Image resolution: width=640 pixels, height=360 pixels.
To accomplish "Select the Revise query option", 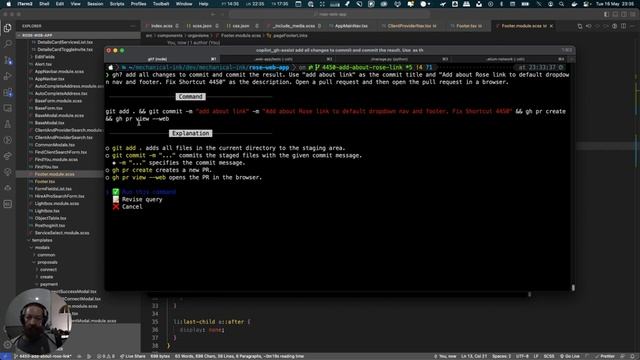I will pos(142,199).
